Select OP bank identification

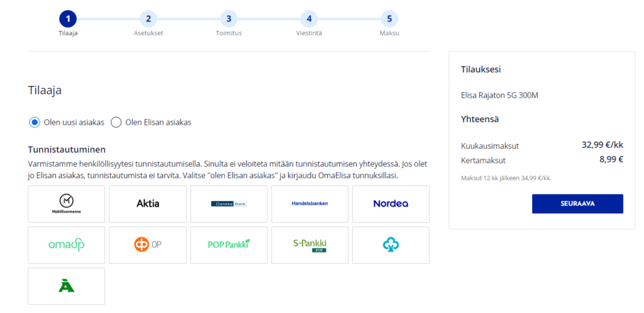[148, 245]
